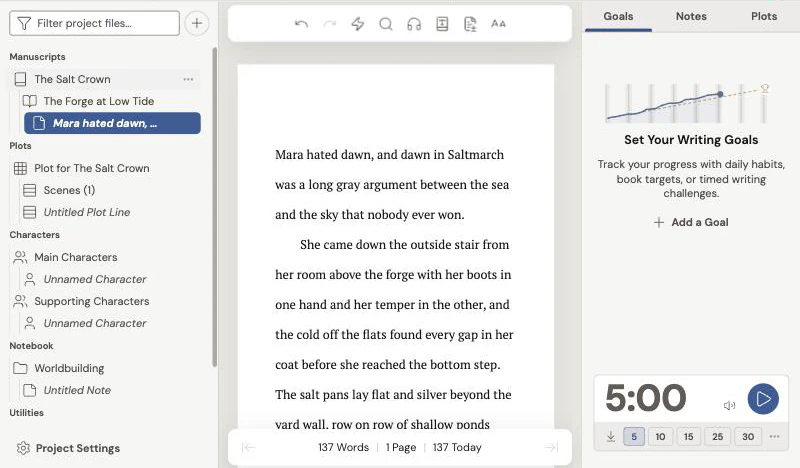Undo the last edit
The width and height of the screenshot is (800, 468).
coord(301,23)
